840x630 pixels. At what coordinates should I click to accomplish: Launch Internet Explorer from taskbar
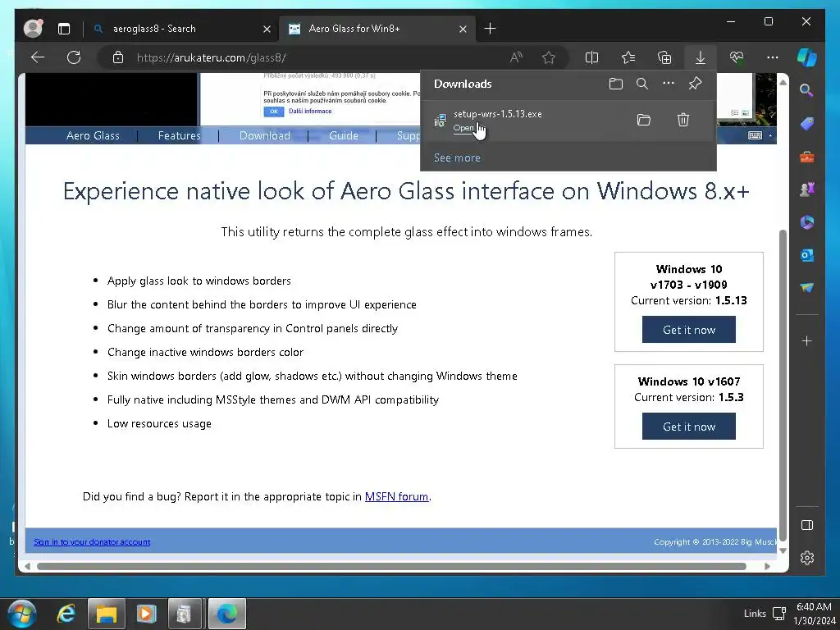pos(66,614)
